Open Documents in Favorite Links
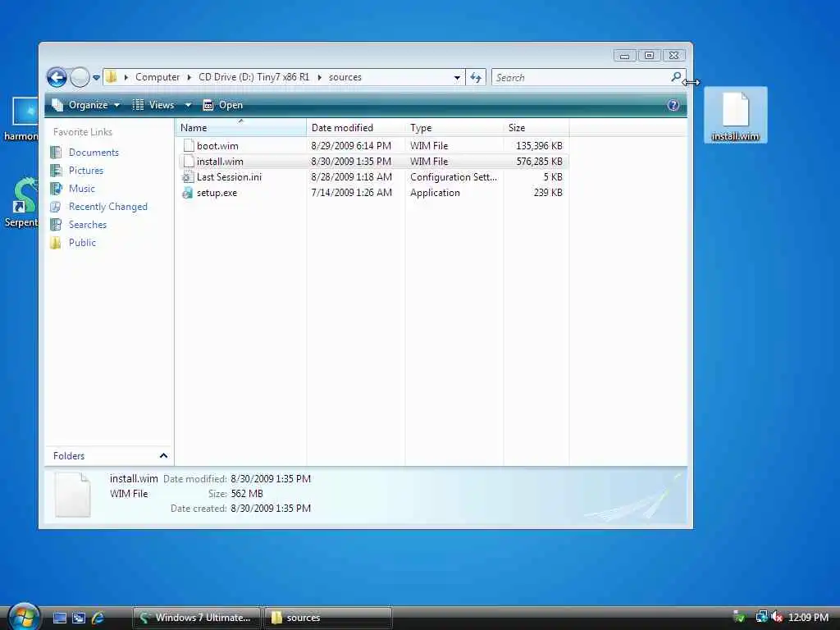840x630 pixels. (x=94, y=152)
